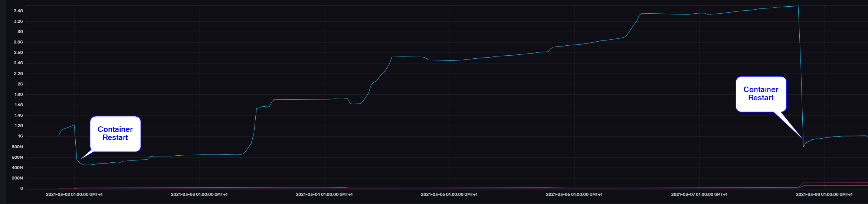
Task: Click the starting point of the blue memory line
Action: [59, 136]
